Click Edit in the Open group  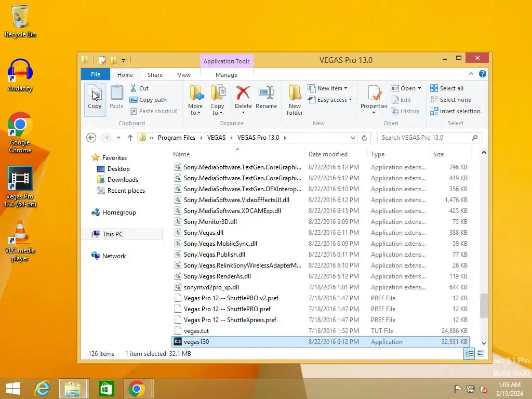pos(401,100)
